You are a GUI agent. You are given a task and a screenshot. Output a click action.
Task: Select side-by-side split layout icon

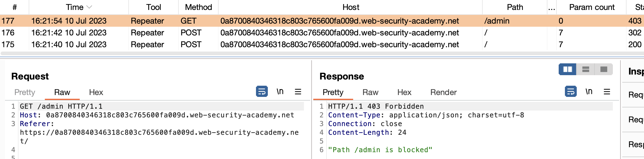pyautogui.click(x=567, y=69)
